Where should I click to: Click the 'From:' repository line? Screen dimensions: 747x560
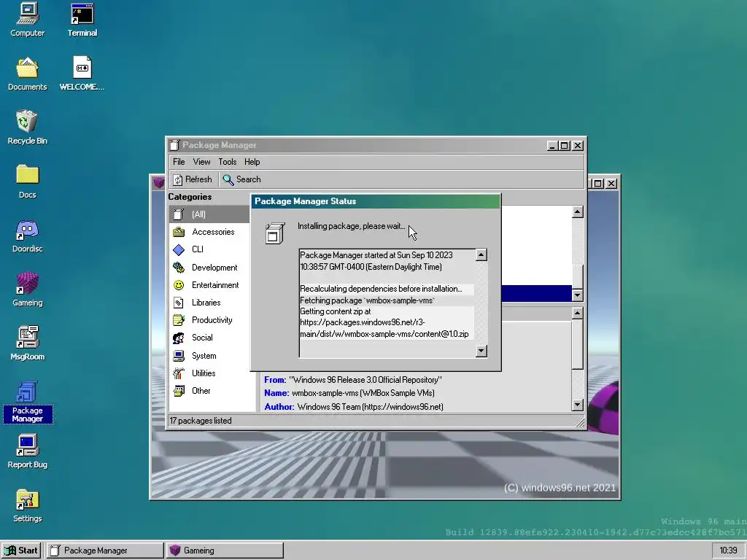[353, 380]
